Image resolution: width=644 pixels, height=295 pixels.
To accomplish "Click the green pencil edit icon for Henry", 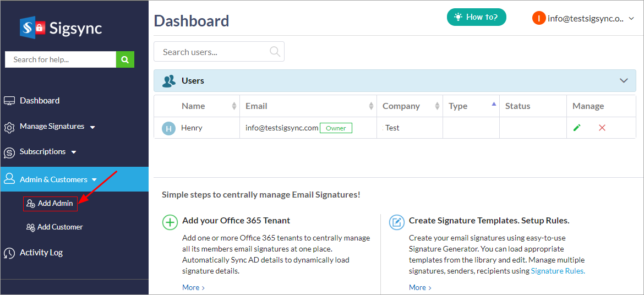I will pyautogui.click(x=577, y=128).
